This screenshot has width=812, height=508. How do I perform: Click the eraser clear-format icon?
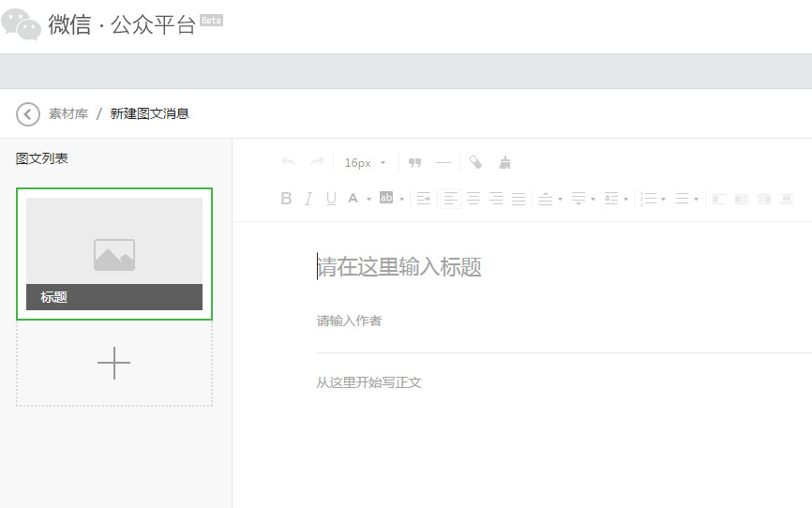point(475,162)
